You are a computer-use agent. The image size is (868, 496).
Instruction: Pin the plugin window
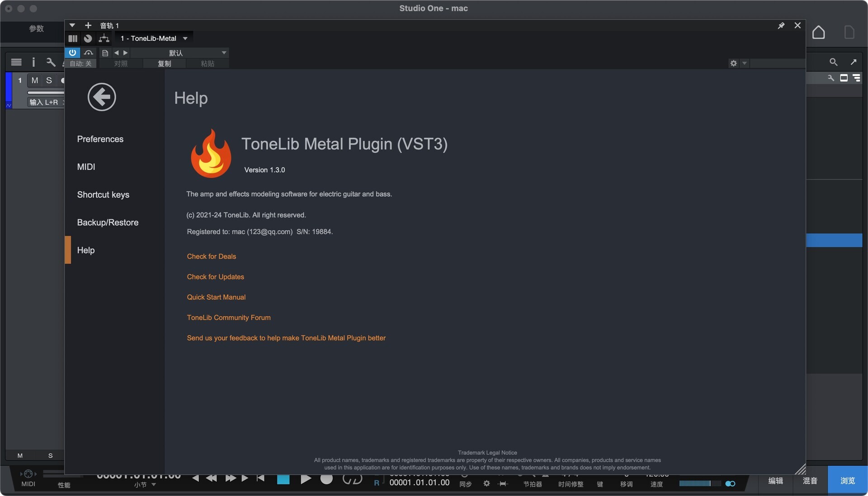point(781,26)
